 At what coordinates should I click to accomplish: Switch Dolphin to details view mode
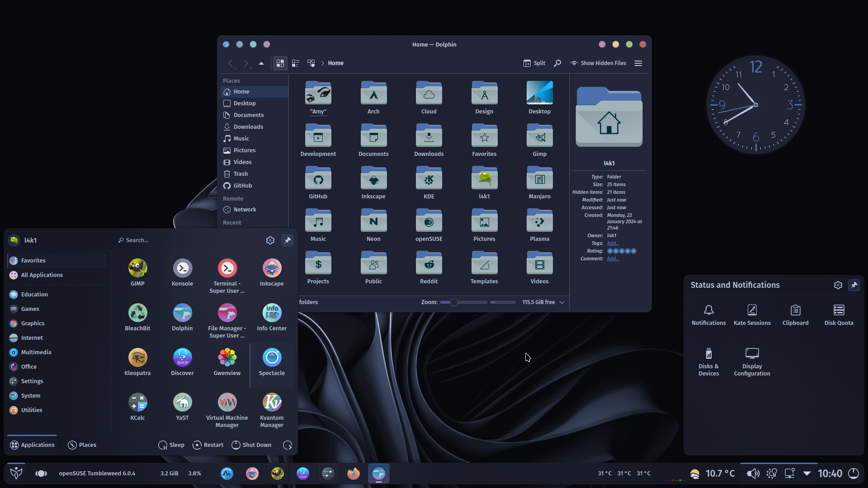(x=311, y=63)
